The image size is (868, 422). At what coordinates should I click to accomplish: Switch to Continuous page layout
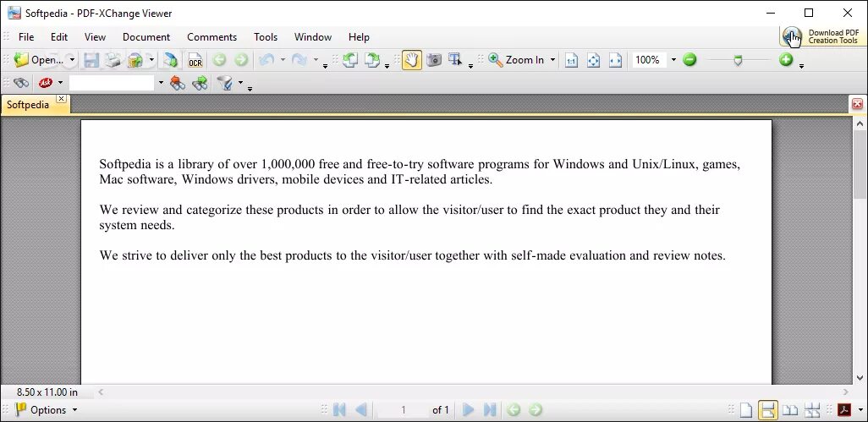point(768,410)
